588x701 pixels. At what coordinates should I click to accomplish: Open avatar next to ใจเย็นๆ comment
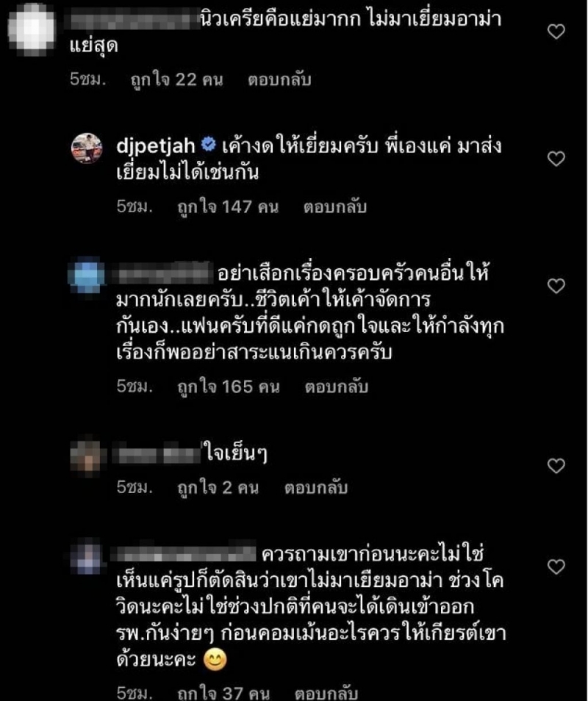click(87, 456)
